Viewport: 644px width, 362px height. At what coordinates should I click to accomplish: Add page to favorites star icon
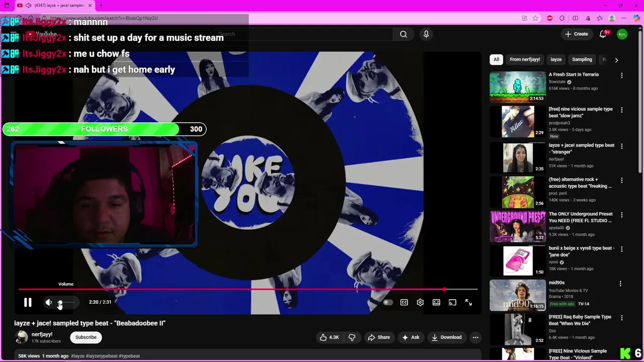(535, 18)
